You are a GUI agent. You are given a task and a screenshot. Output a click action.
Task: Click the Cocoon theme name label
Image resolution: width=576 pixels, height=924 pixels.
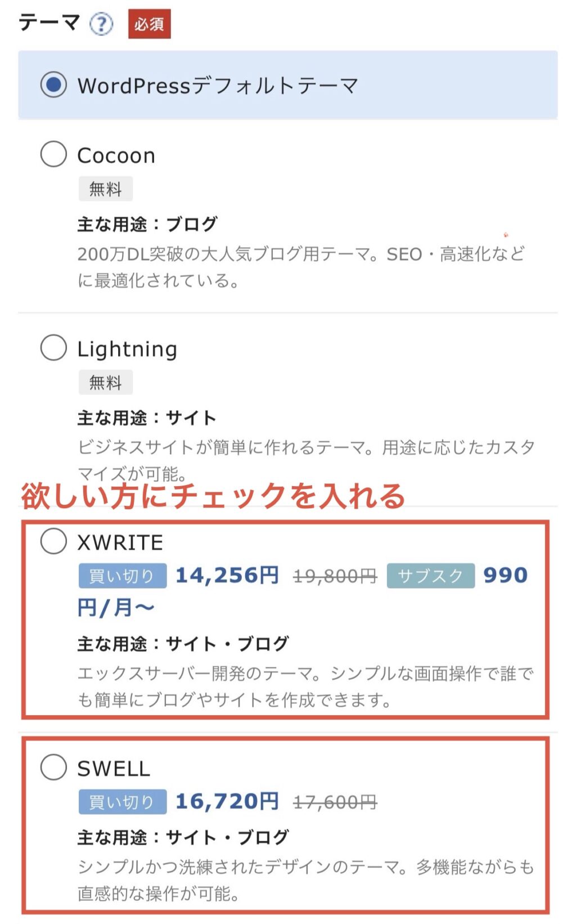[x=116, y=155]
